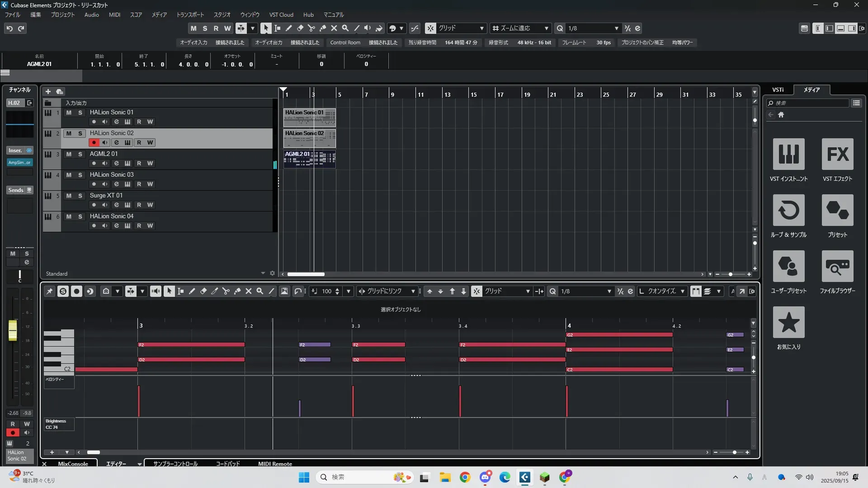The image size is (868, 488).
Task: Mute the HALion Sonic 01 track
Action: (x=69, y=113)
